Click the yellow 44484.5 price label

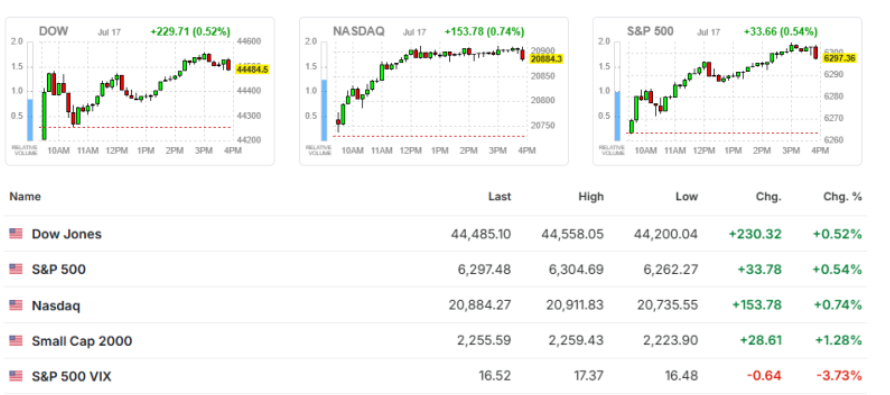pyautogui.click(x=252, y=69)
